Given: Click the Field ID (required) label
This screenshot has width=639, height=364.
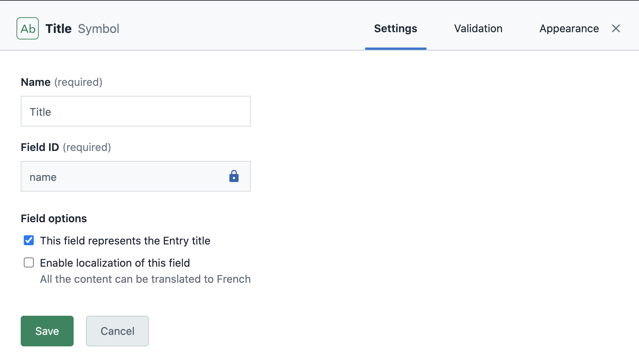Looking at the screenshot, I should [x=66, y=147].
